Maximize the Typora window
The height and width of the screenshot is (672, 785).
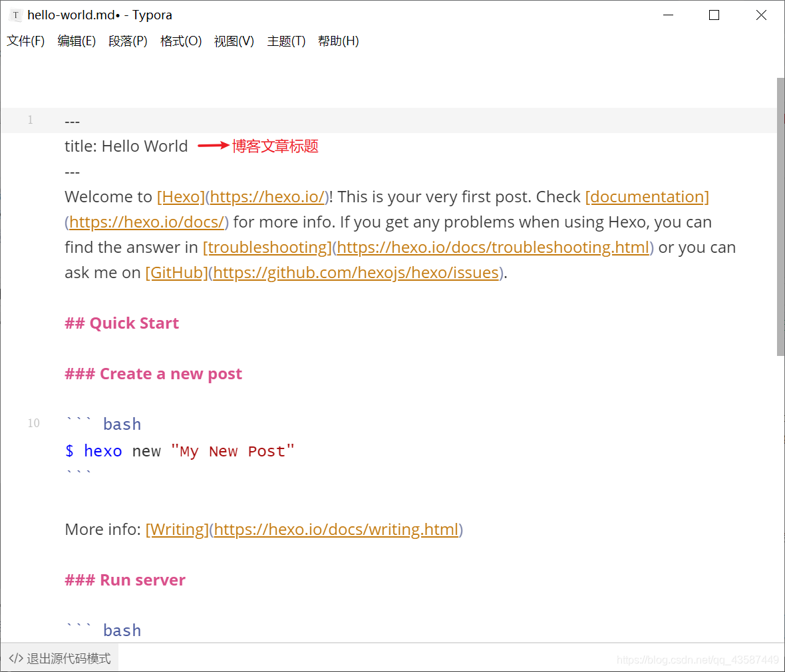(x=714, y=15)
